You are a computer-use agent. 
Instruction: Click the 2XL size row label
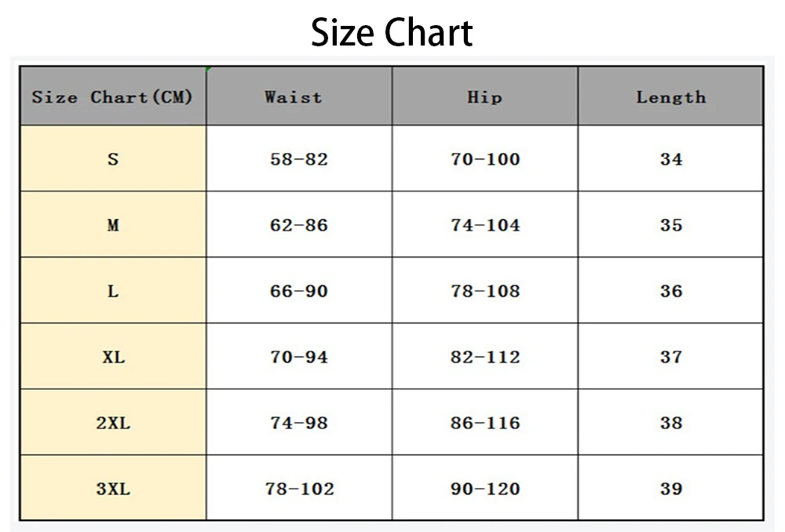click(x=112, y=422)
